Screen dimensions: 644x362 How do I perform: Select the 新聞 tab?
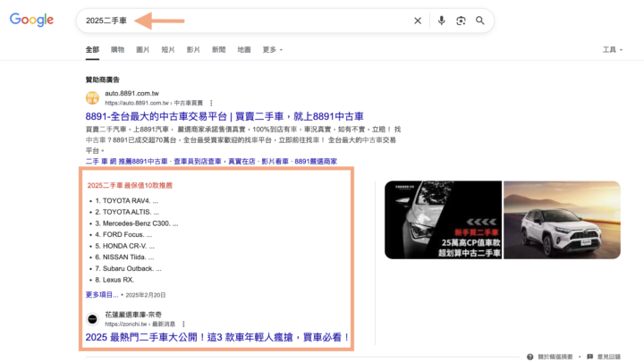[218, 50]
